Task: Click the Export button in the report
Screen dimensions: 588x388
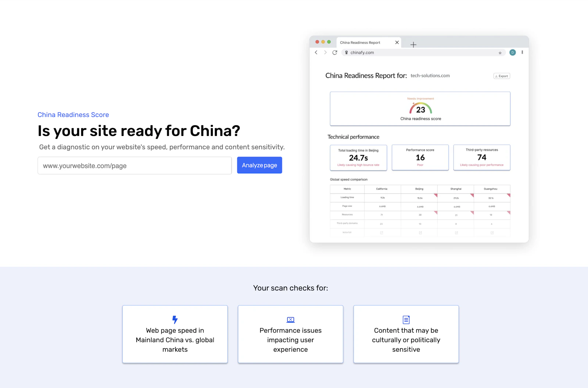Action: pyautogui.click(x=502, y=76)
